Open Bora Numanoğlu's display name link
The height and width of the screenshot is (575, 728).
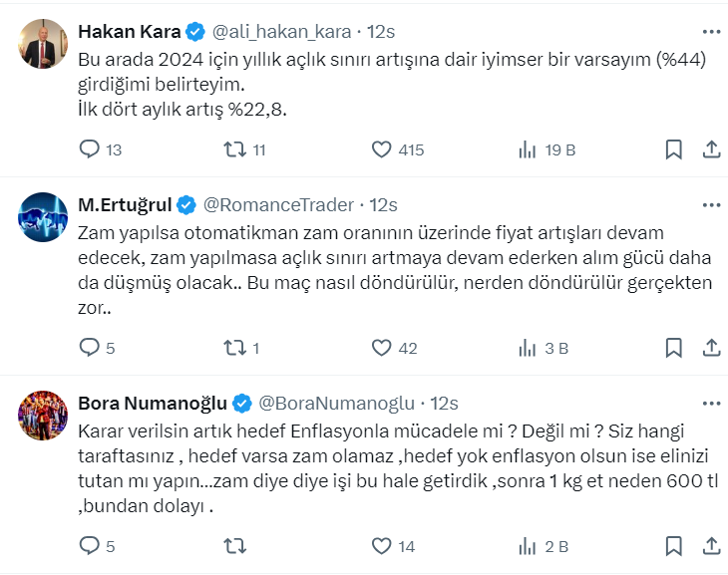click(153, 404)
